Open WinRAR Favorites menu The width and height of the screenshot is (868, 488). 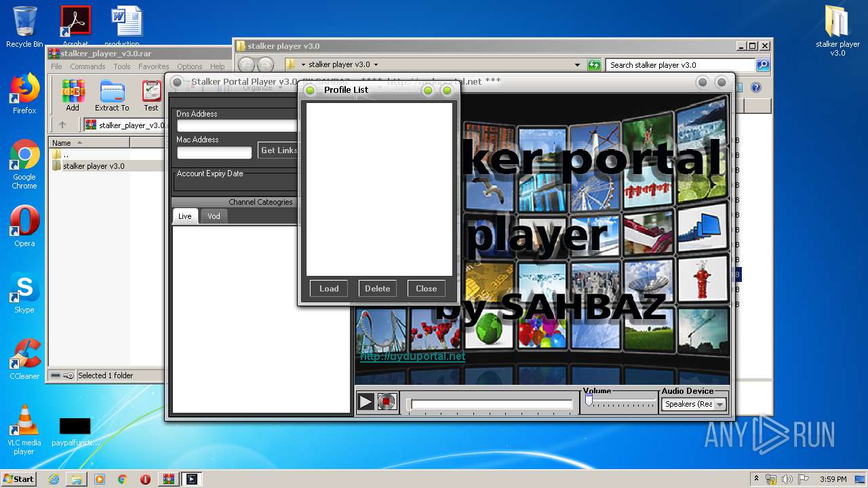point(154,66)
